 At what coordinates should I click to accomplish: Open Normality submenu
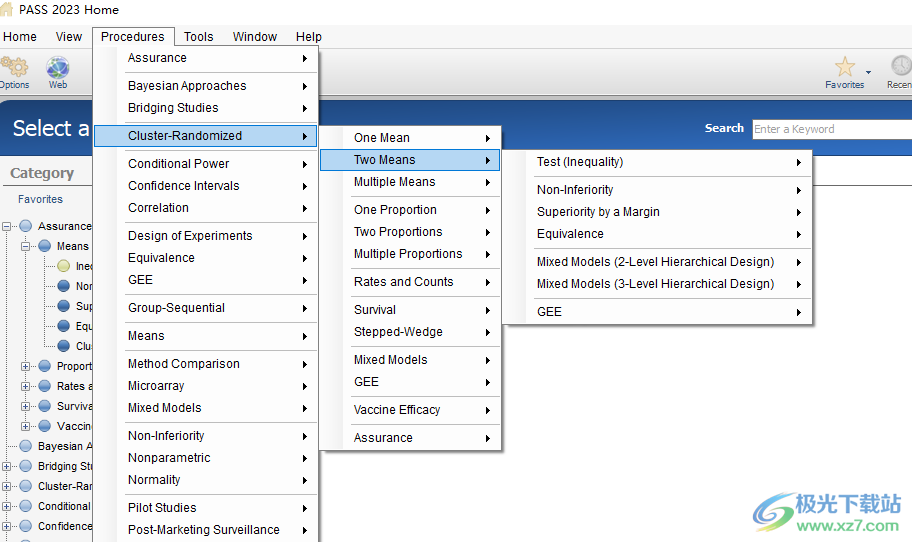[x=205, y=480]
